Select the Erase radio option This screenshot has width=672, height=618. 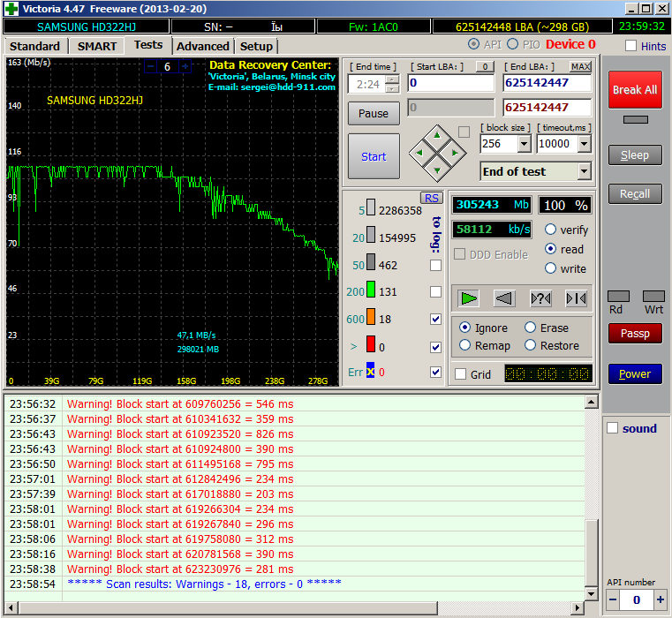pyautogui.click(x=530, y=328)
